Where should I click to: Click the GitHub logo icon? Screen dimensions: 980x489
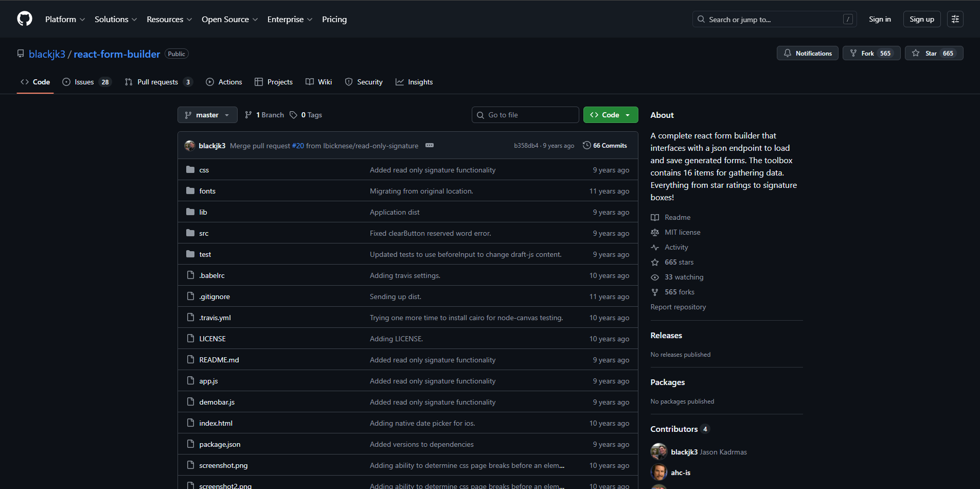[x=25, y=19]
